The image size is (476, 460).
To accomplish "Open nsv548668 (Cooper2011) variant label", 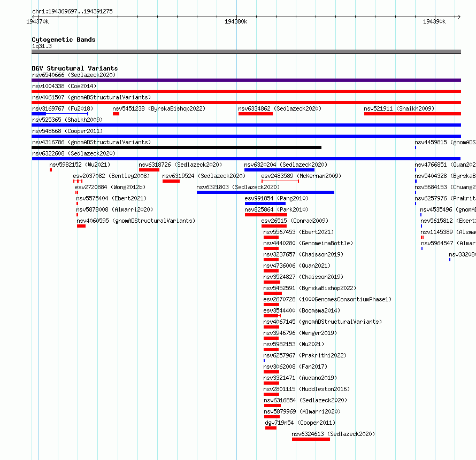I will pyautogui.click(x=67, y=131).
